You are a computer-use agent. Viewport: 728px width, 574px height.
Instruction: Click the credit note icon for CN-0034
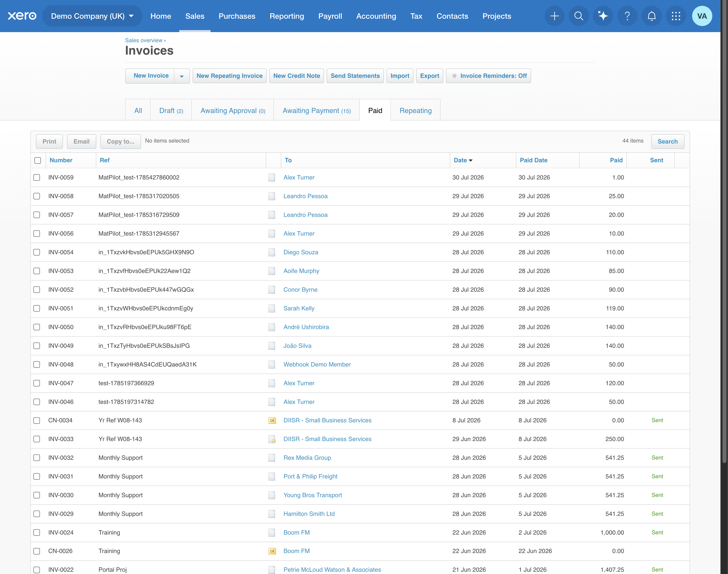pyautogui.click(x=272, y=420)
